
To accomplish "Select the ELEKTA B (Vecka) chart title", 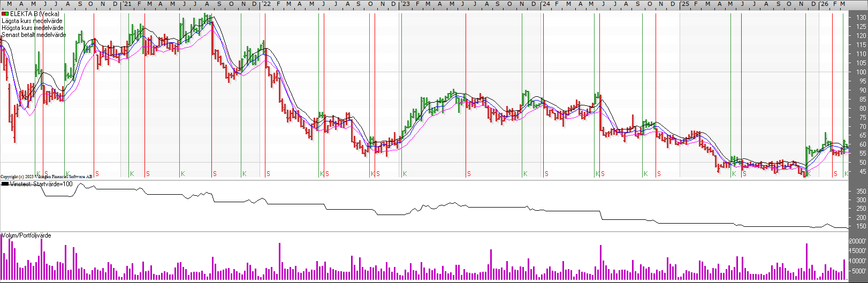I will tap(35, 14).
